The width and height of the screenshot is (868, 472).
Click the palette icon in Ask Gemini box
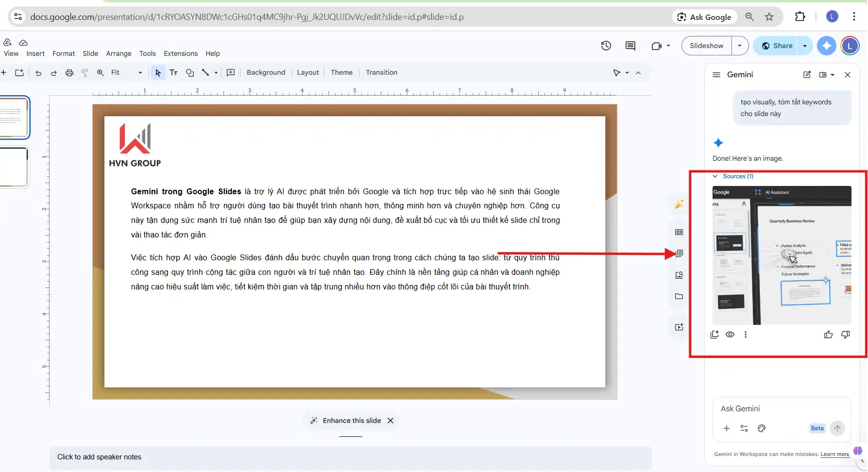click(762, 428)
